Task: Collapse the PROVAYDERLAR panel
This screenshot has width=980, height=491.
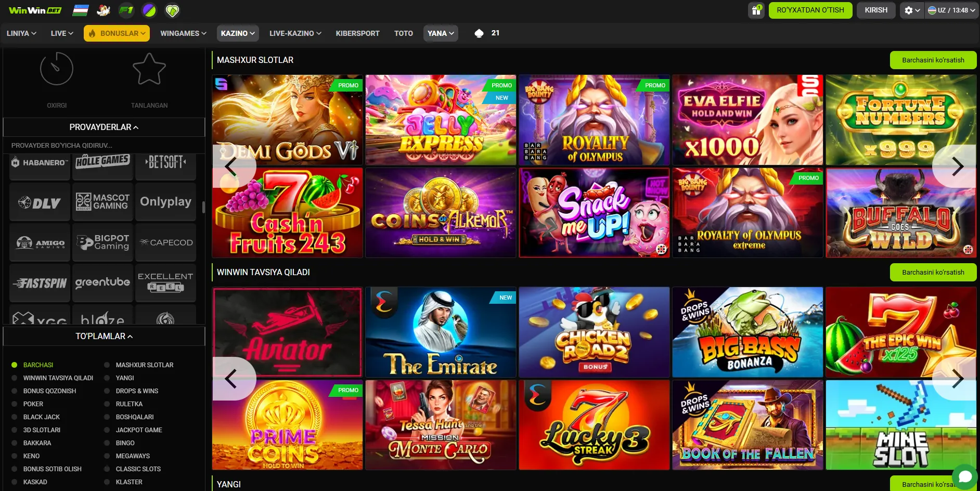Action: tap(104, 126)
